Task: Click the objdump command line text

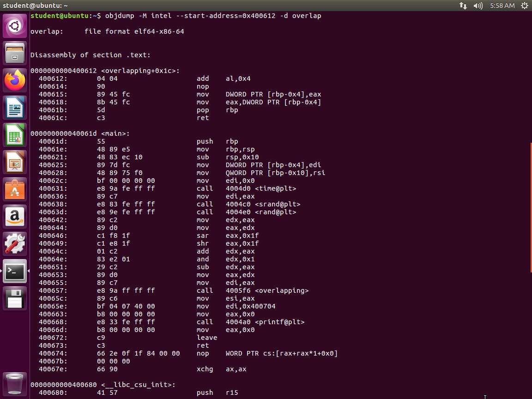Action: [x=213, y=16]
